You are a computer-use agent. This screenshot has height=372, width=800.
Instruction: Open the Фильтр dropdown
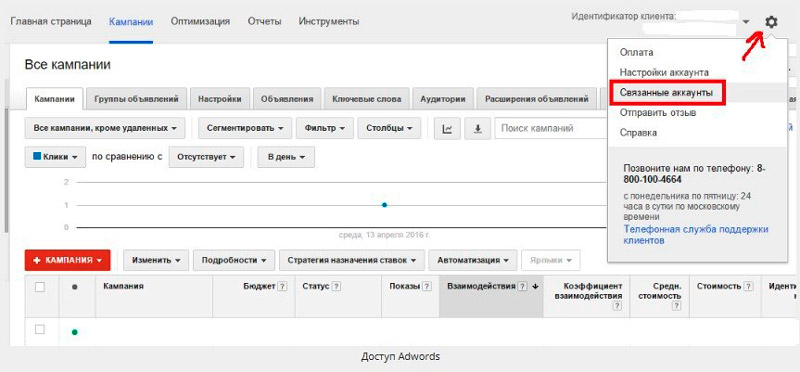(324, 129)
